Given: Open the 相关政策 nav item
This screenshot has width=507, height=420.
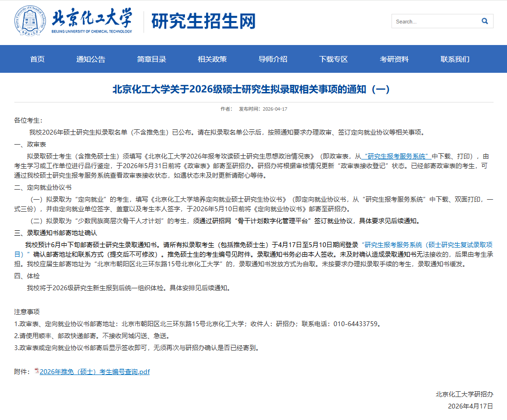Looking at the screenshot, I should [x=212, y=59].
